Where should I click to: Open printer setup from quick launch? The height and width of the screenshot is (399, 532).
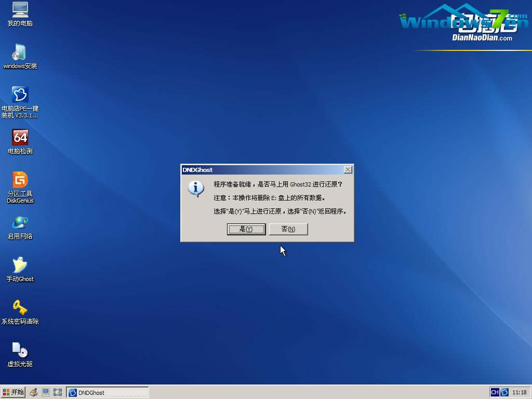[33, 392]
